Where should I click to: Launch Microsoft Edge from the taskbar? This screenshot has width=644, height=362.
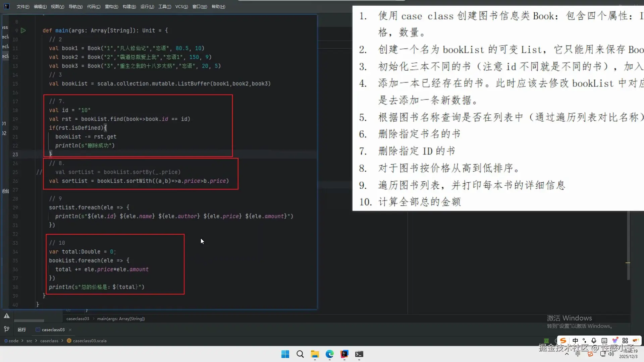(x=329, y=354)
